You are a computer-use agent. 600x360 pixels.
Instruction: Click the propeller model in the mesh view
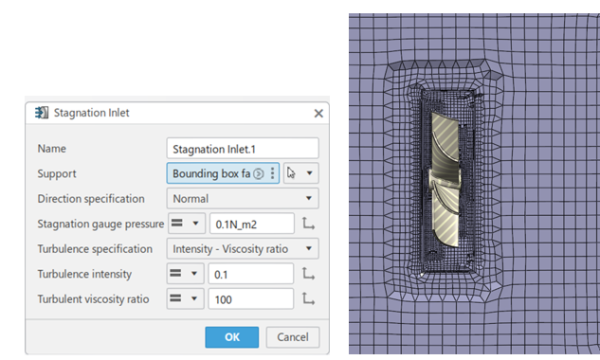tap(445, 180)
